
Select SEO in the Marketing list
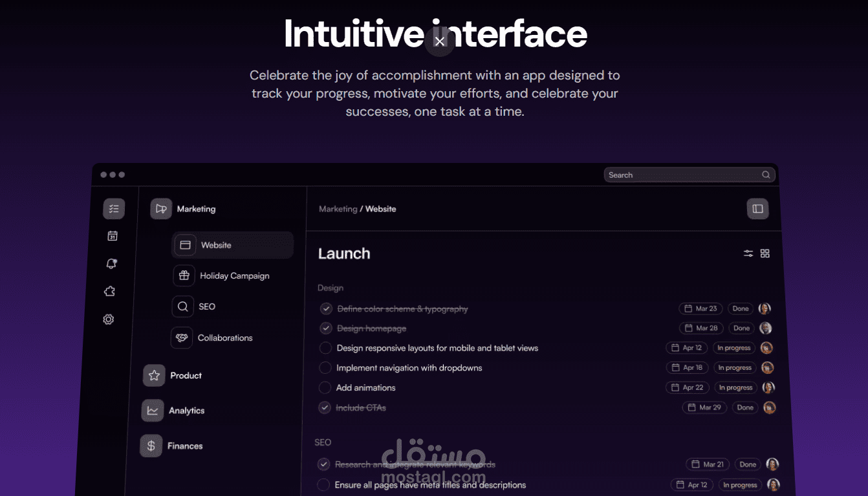207,307
